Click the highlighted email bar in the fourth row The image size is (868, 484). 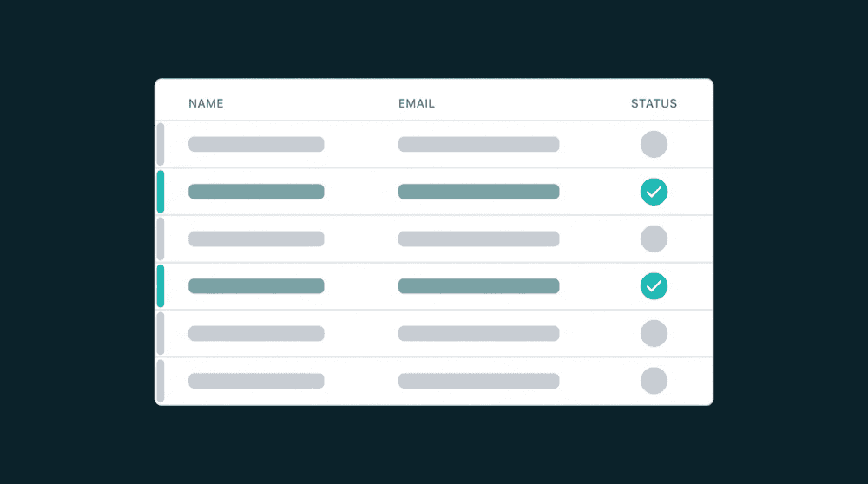pos(479,286)
